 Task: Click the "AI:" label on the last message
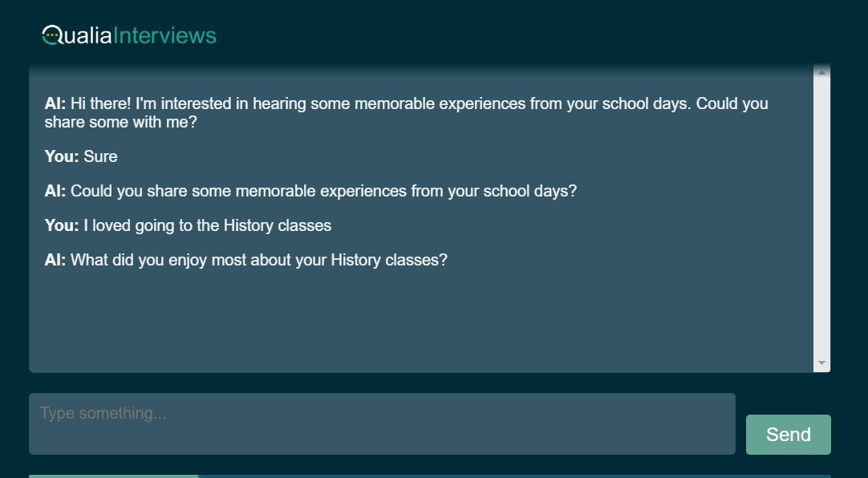click(x=55, y=260)
